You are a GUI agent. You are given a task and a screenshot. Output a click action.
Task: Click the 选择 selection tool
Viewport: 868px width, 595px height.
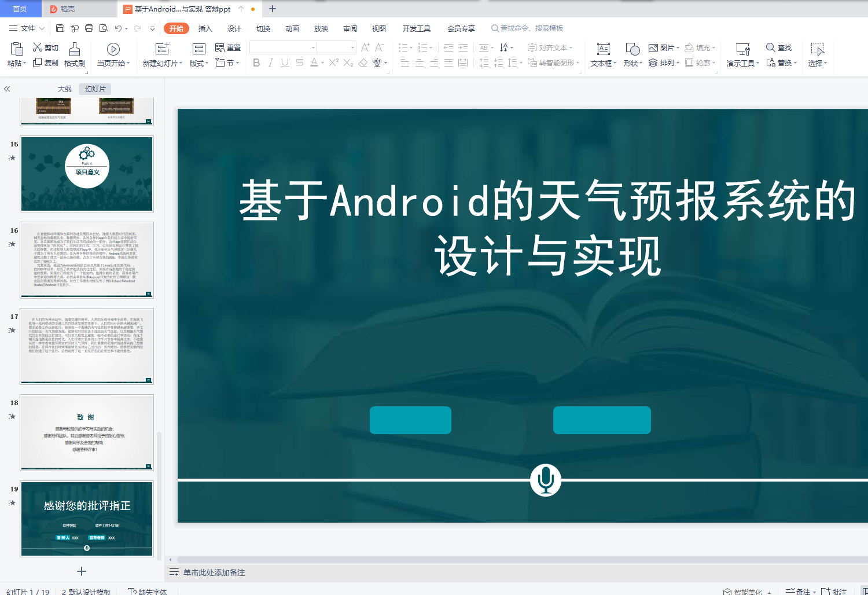818,55
